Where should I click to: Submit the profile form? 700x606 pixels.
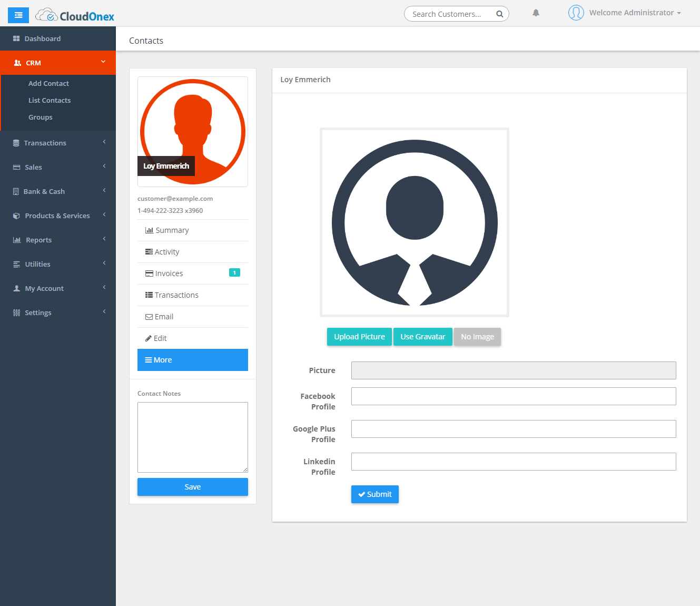click(375, 494)
